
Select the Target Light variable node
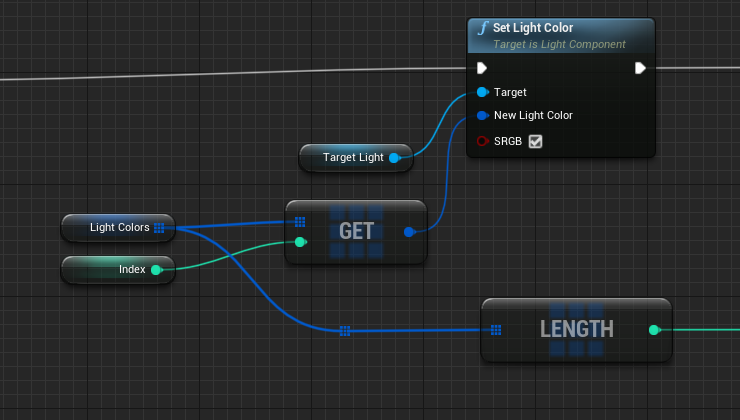tap(352, 157)
